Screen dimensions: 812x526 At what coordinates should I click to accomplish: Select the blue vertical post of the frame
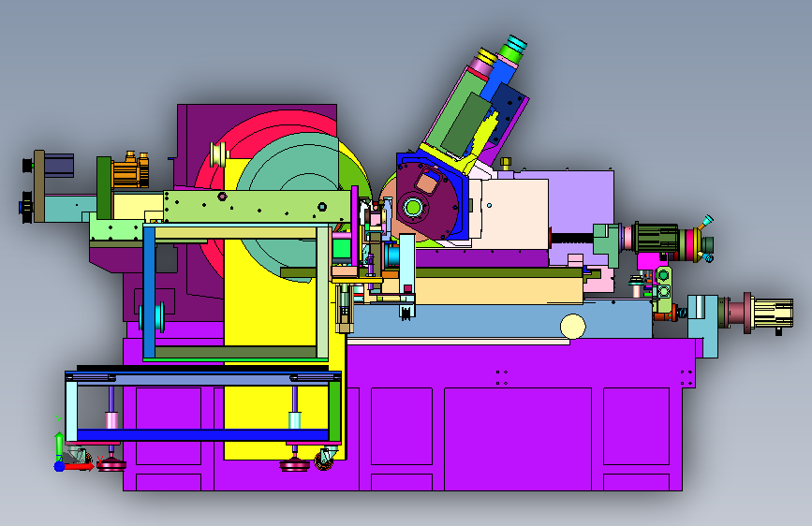[149, 293]
